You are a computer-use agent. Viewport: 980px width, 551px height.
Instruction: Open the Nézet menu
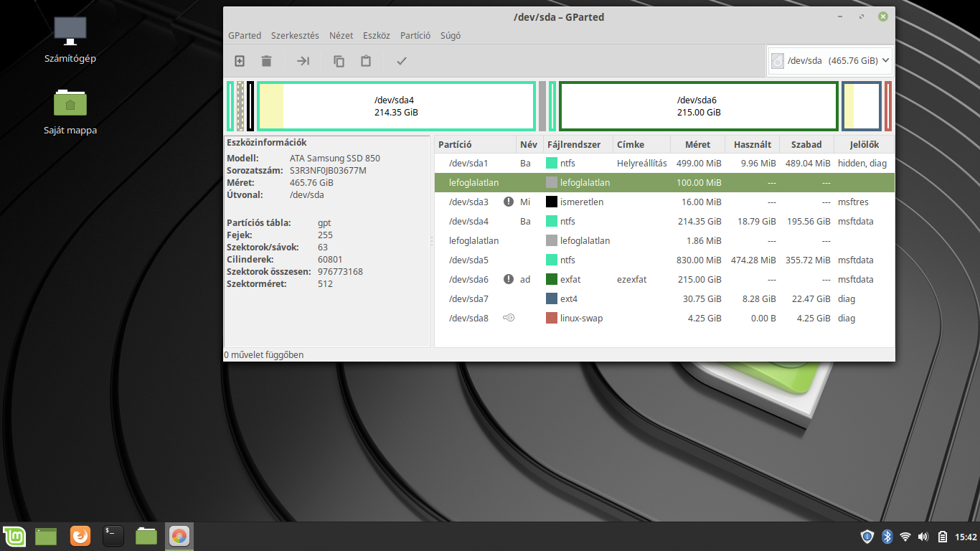[341, 35]
